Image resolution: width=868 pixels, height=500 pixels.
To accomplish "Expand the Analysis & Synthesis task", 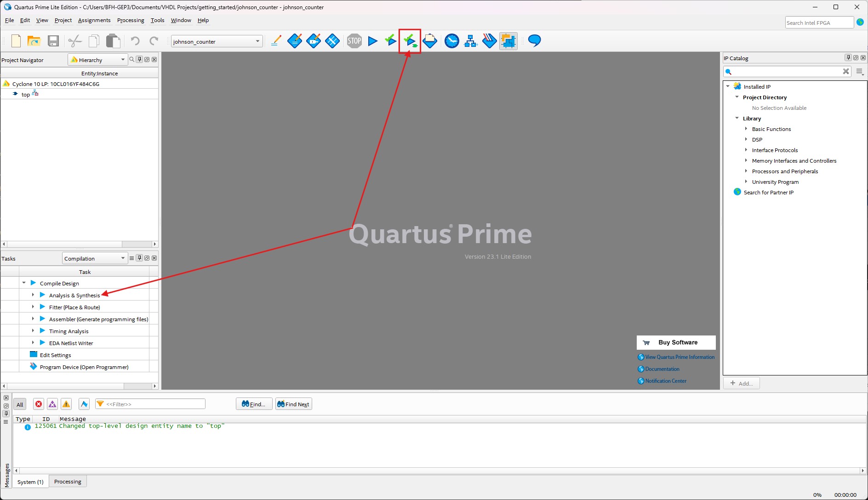I will point(33,295).
